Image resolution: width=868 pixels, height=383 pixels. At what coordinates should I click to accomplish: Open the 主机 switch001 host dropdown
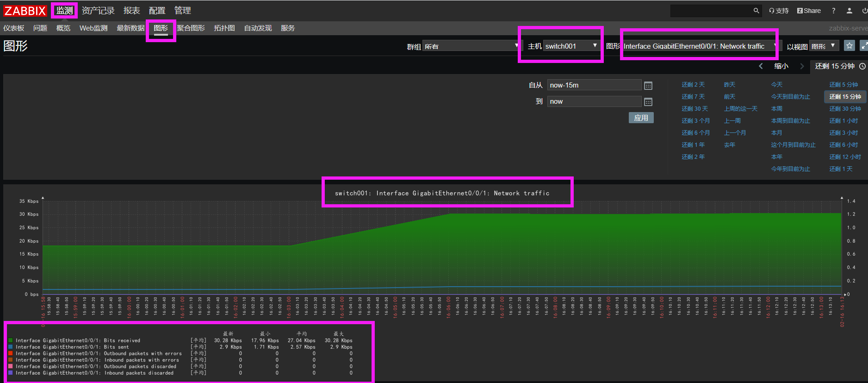[x=571, y=46]
